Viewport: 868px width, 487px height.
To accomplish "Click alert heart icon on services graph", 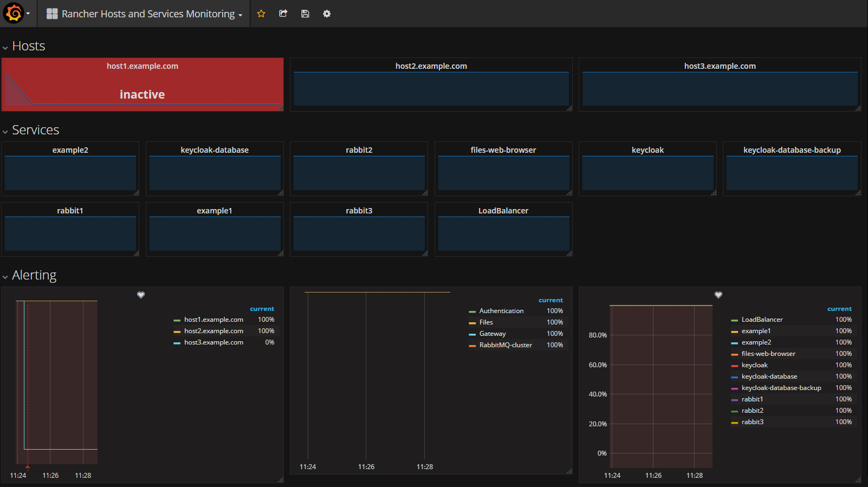I will (718, 295).
